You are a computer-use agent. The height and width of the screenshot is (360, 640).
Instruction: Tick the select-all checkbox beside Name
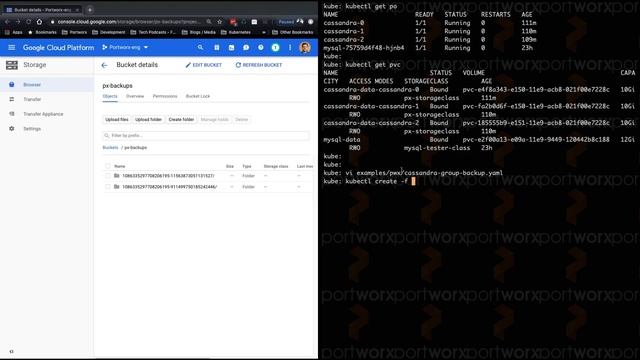pyautogui.click(x=108, y=166)
